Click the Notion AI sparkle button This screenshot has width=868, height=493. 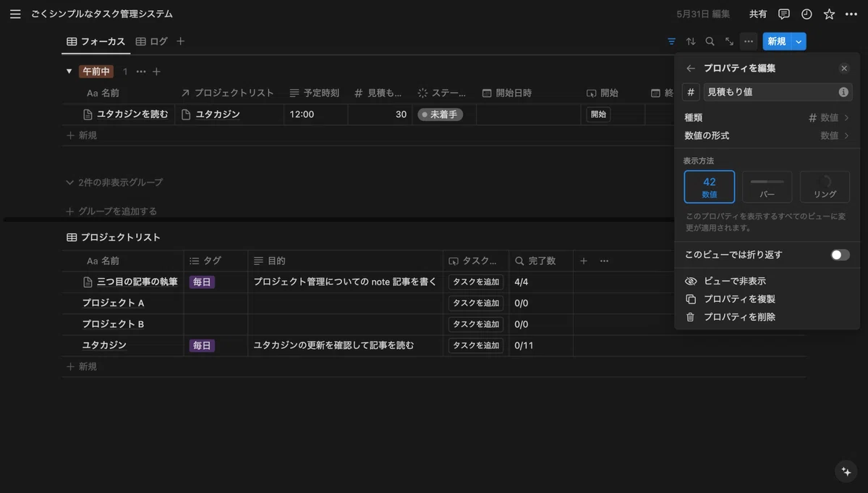coord(846,471)
